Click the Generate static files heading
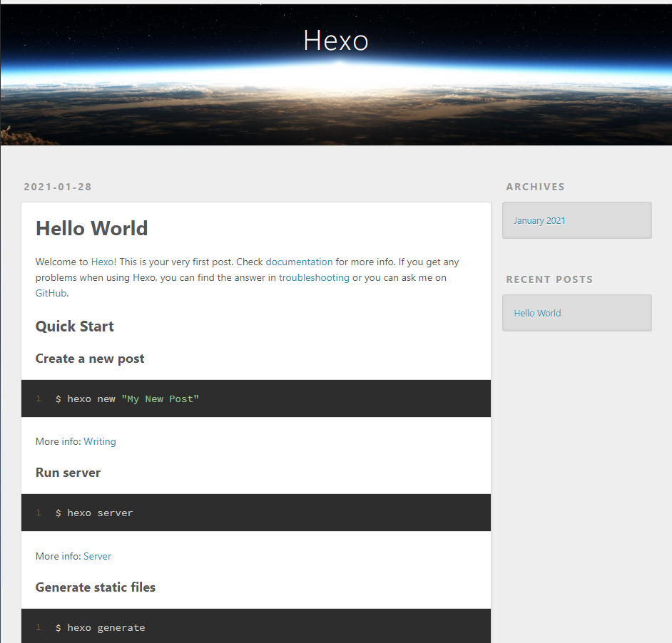 coord(96,587)
